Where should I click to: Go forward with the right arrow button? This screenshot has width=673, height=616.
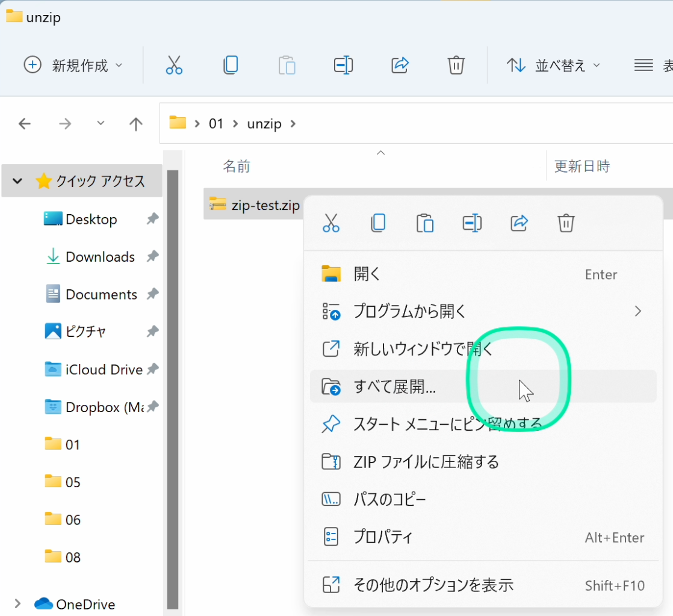tap(65, 124)
